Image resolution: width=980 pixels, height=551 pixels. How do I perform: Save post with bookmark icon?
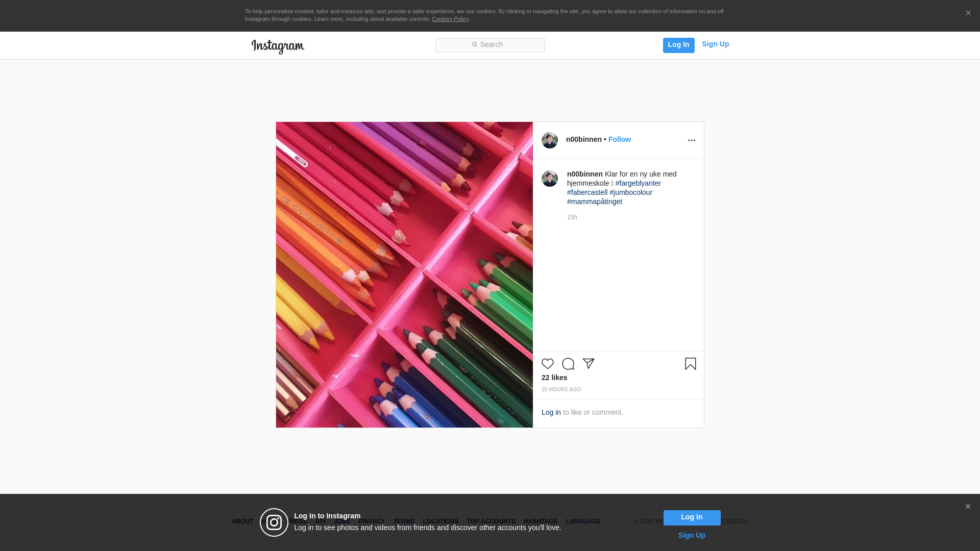point(691,364)
